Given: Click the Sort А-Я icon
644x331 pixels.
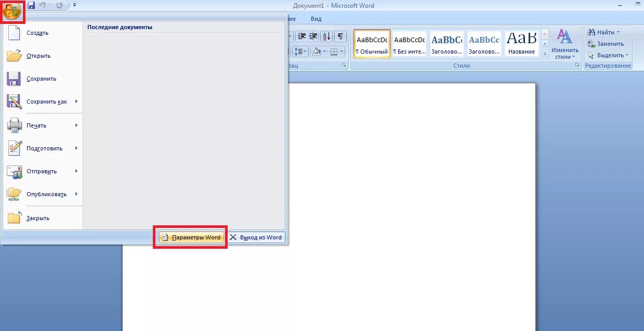Looking at the screenshot, I should (x=327, y=36).
